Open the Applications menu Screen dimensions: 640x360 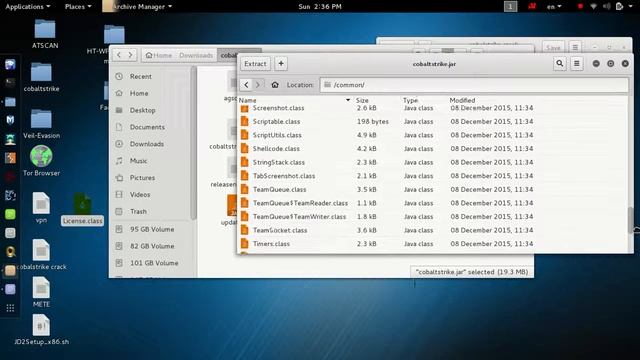tap(27, 7)
